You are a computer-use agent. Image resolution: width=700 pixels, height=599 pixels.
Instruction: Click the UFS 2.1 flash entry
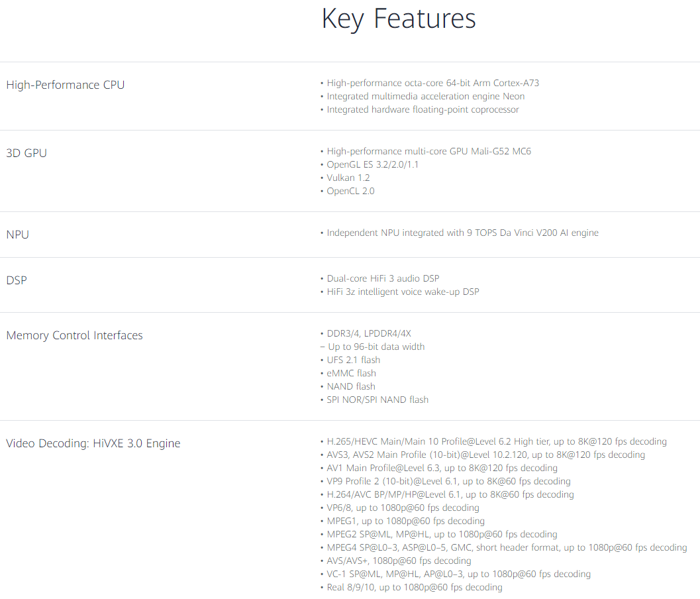(353, 360)
